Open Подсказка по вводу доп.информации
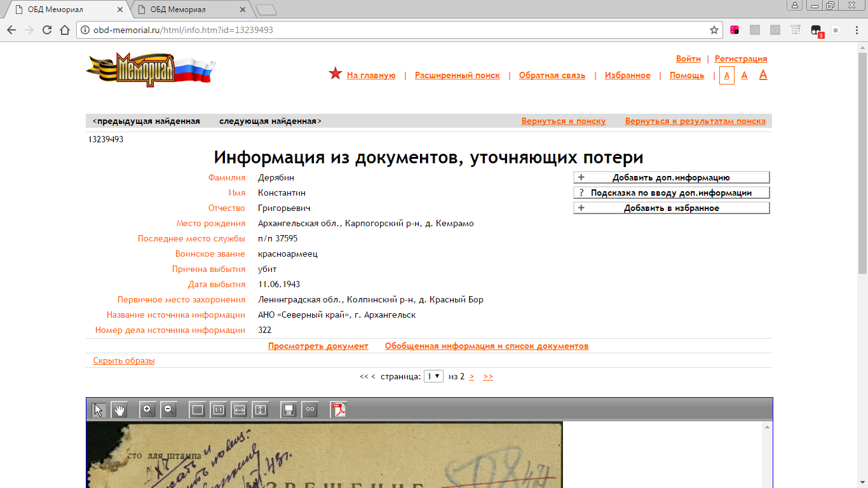 click(x=672, y=193)
